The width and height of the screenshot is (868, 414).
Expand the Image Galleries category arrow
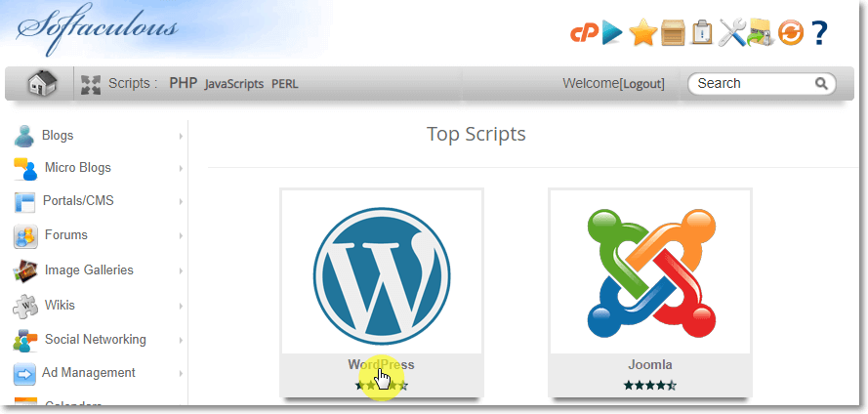coord(181,271)
